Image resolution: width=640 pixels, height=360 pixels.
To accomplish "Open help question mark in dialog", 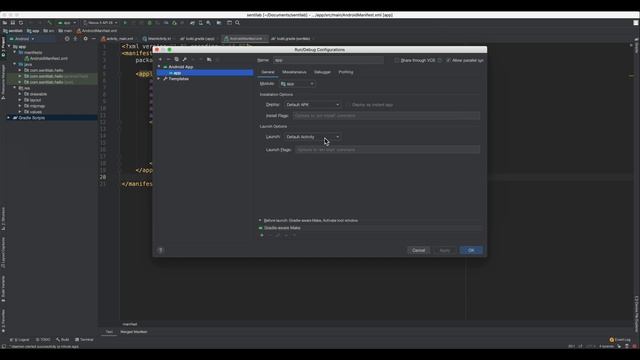I will 160,250.
